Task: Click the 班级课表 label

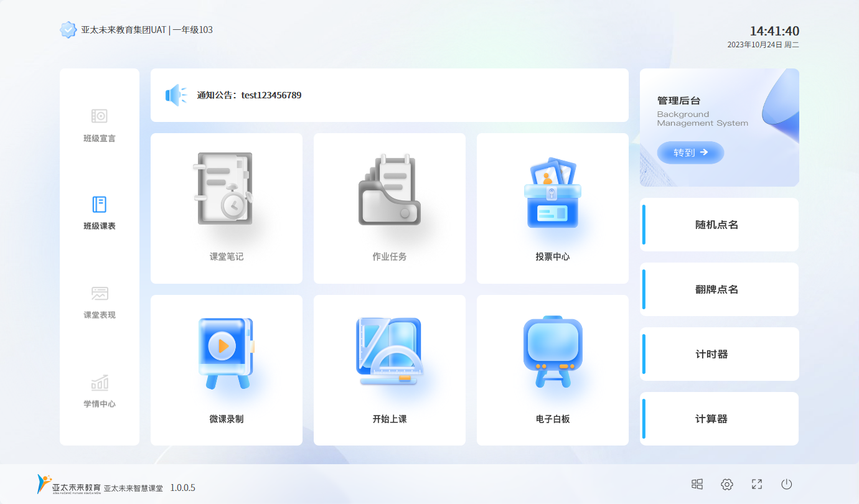Action: [100, 226]
